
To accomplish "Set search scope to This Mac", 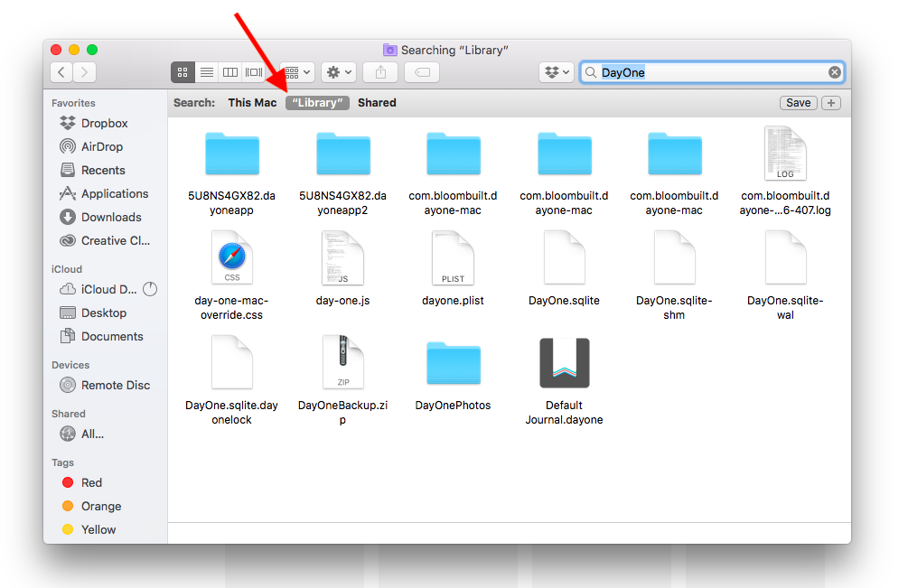I will tap(252, 102).
